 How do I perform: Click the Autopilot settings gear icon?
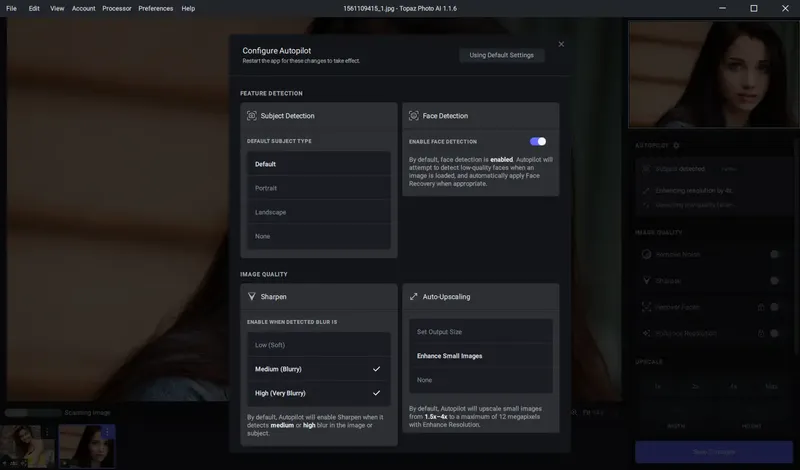point(677,145)
